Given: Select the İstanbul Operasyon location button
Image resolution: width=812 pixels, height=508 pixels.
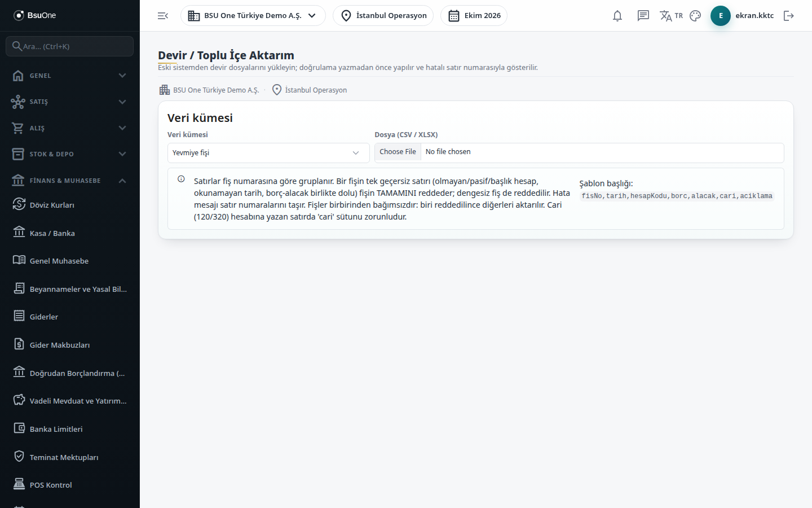Looking at the screenshot, I should 383,16.
